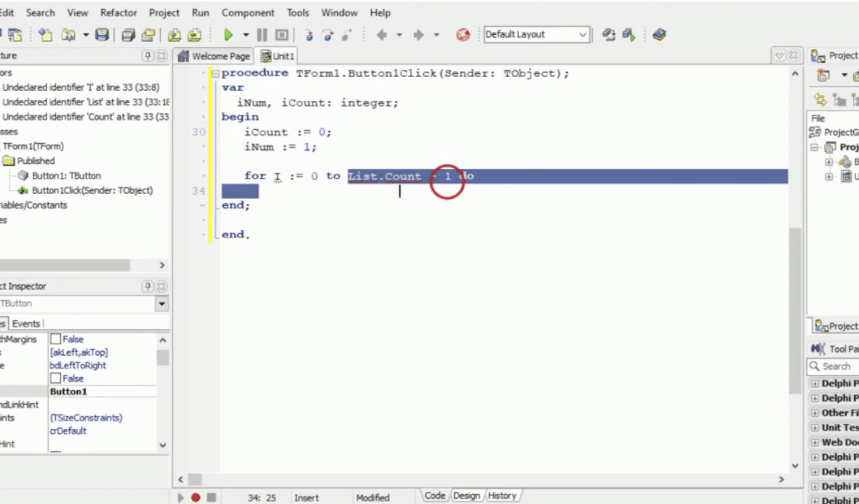Open the Forward history dropdown arrow
Image resolution: width=859 pixels, height=504 pixels.
437,35
